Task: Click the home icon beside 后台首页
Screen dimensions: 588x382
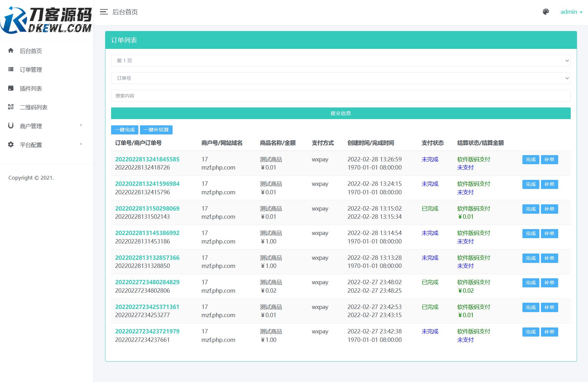Action: [11, 50]
